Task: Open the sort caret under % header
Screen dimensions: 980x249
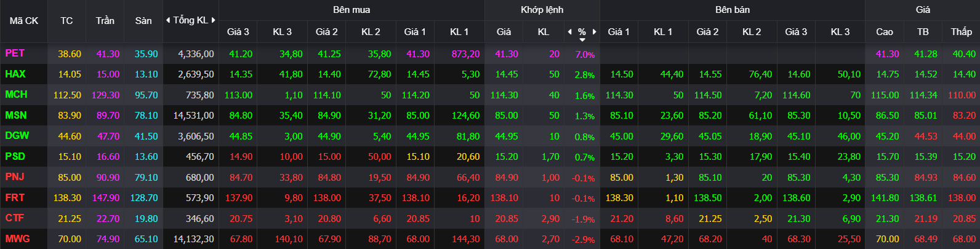Action: (x=582, y=40)
